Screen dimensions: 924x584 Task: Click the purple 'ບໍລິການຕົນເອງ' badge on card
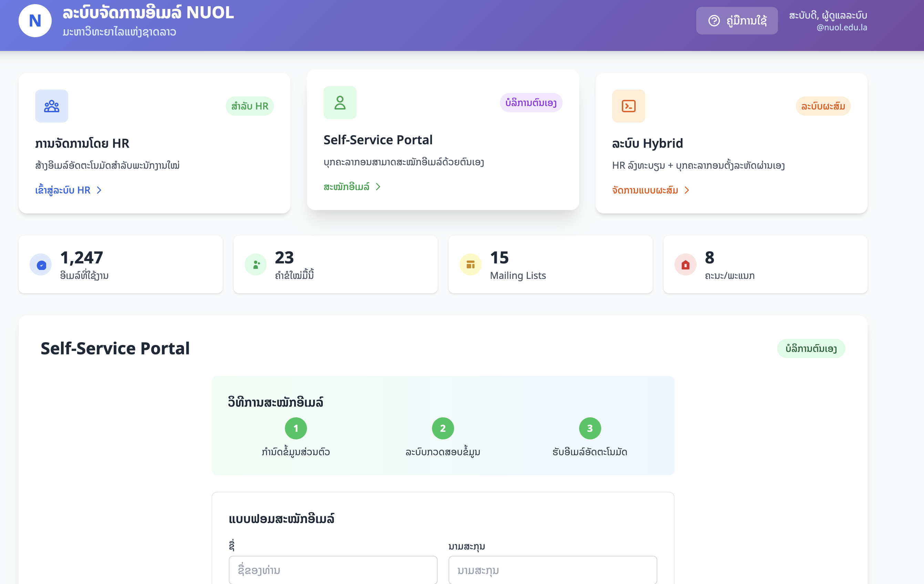point(531,103)
